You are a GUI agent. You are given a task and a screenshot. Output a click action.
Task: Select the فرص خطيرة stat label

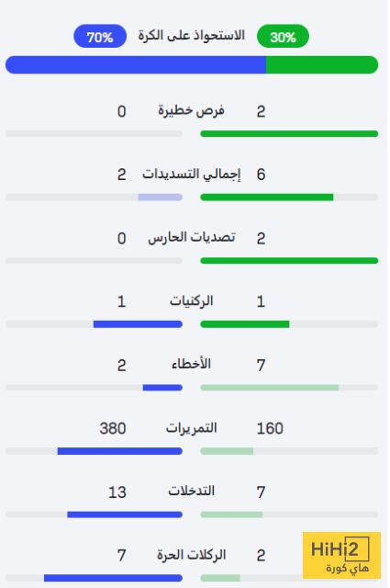pos(191,110)
